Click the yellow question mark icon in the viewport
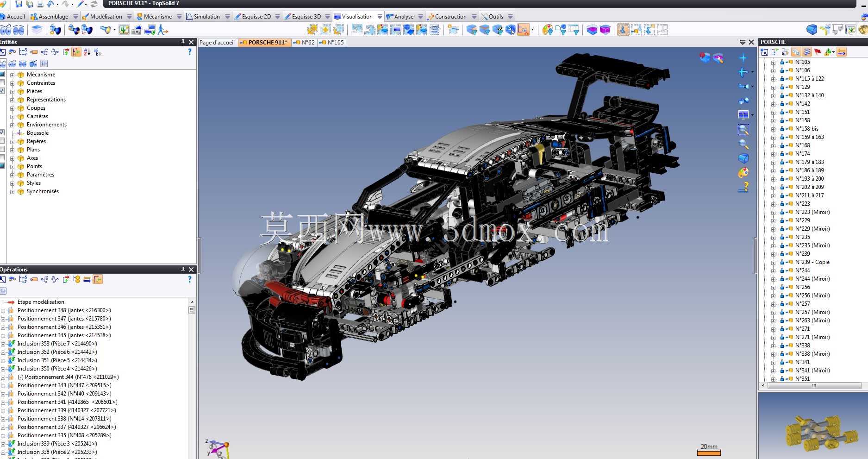Image resolution: width=868 pixels, height=459 pixels. click(744, 187)
